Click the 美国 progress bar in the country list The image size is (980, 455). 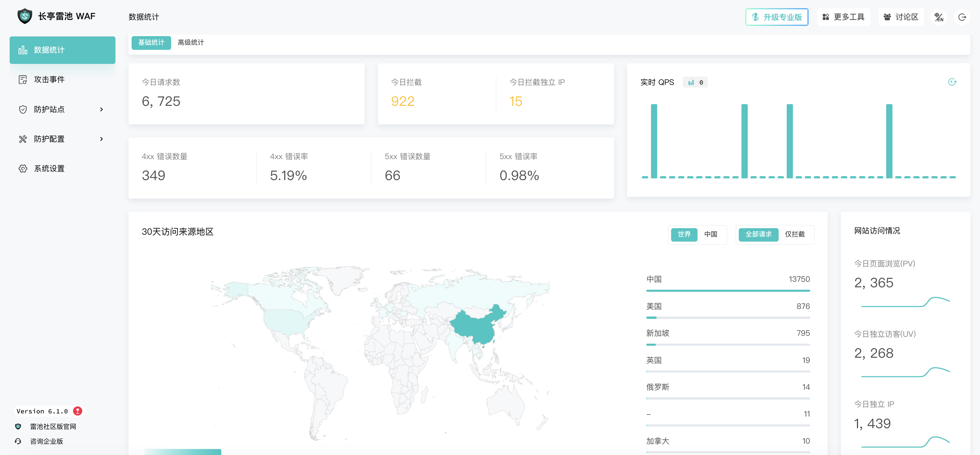(x=728, y=318)
